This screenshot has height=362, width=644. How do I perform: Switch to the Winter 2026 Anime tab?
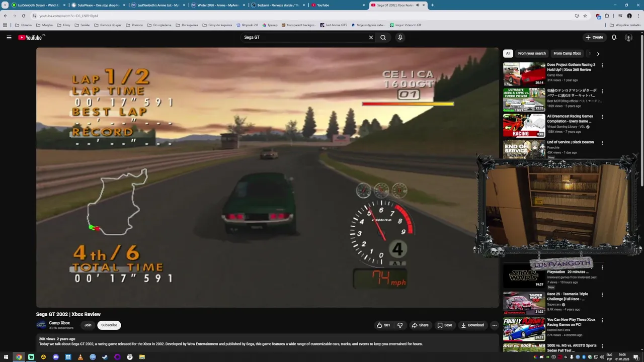tap(218, 5)
